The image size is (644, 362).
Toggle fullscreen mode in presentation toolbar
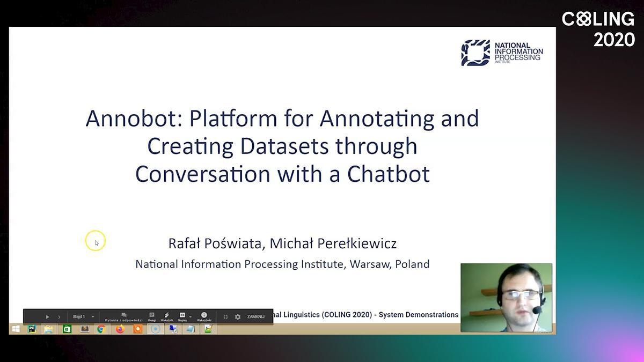click(x=226, y=317)
